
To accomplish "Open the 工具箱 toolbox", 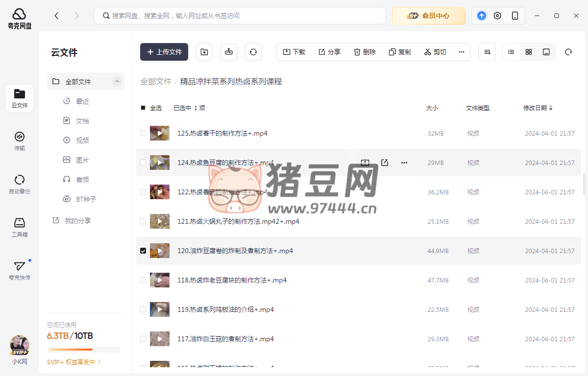I will [x=20, y=227].
